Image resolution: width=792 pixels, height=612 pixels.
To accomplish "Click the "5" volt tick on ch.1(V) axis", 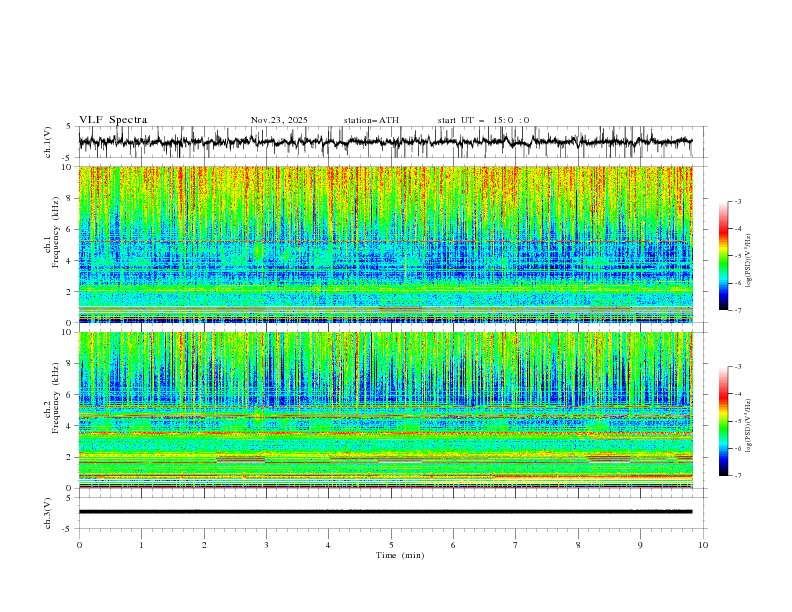I will click(69, 127).
